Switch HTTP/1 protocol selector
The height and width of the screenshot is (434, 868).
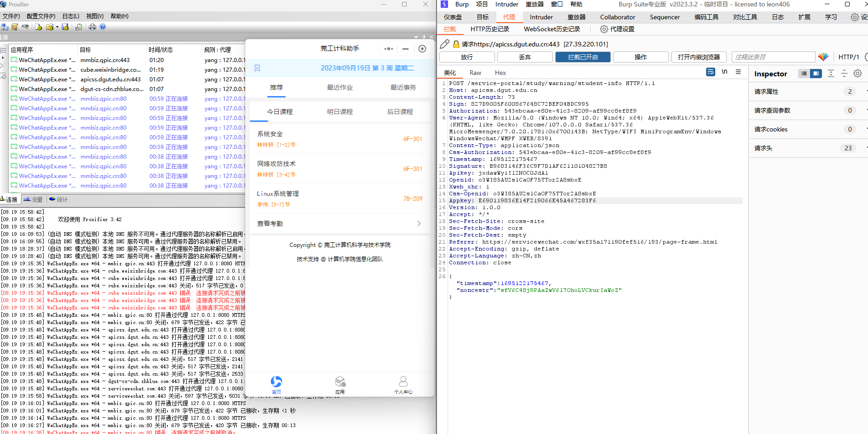point(849,57)
